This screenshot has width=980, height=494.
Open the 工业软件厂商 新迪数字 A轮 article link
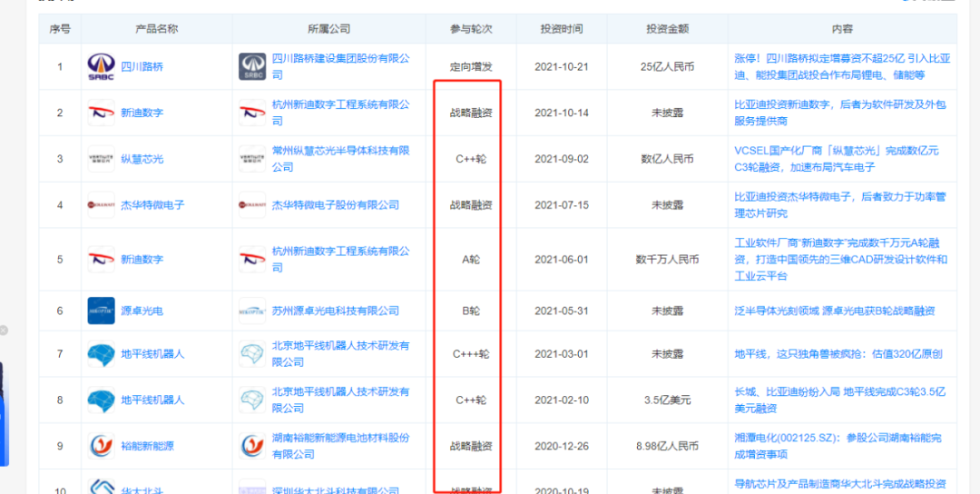pos(840,259)
